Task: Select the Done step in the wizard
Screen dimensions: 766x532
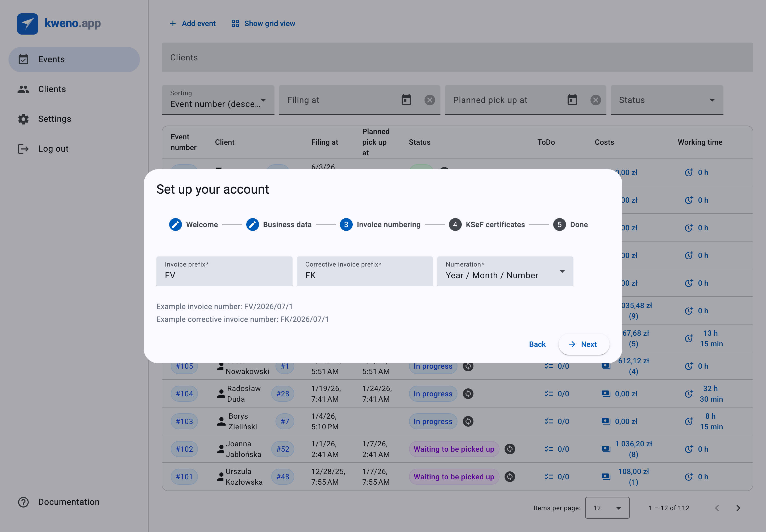Action: [x=570, y=225]
